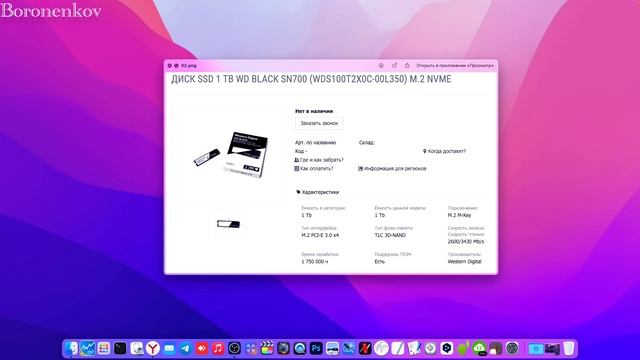Click the 'Western Digital' manufacturer value
The height and width of the screenshot is (360, 640).
pos(464,262)
